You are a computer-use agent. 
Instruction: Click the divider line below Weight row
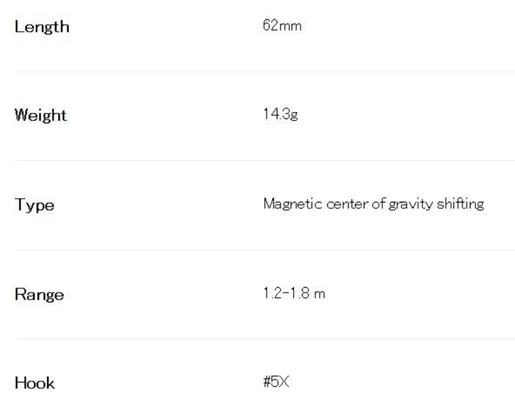click(x=257, y=160)
